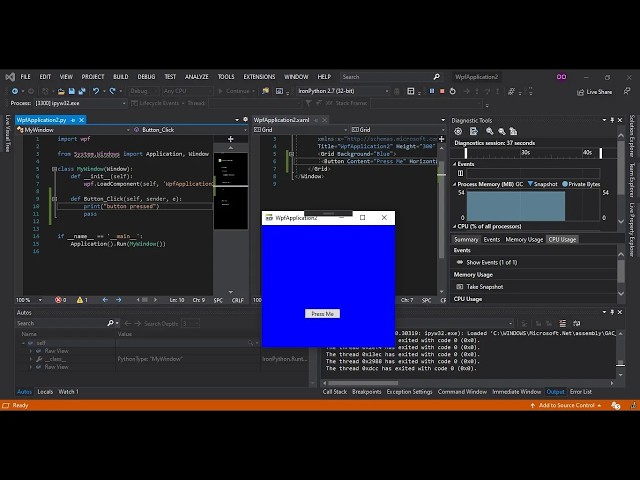The height and width of the screenshot is (480, 640).
Task: Open the MyWindow class dropdown
Action: [128, 130]
